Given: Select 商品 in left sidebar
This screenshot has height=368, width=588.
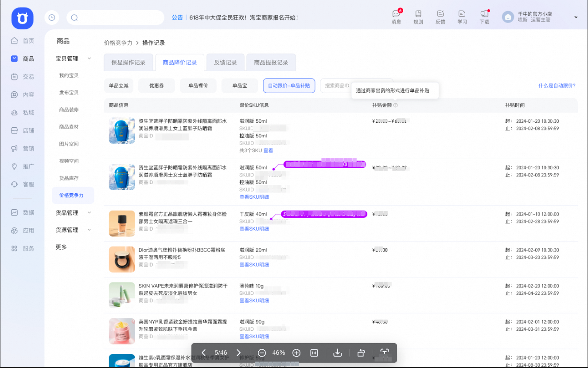Looking at the screenshot, I should 22,59.
